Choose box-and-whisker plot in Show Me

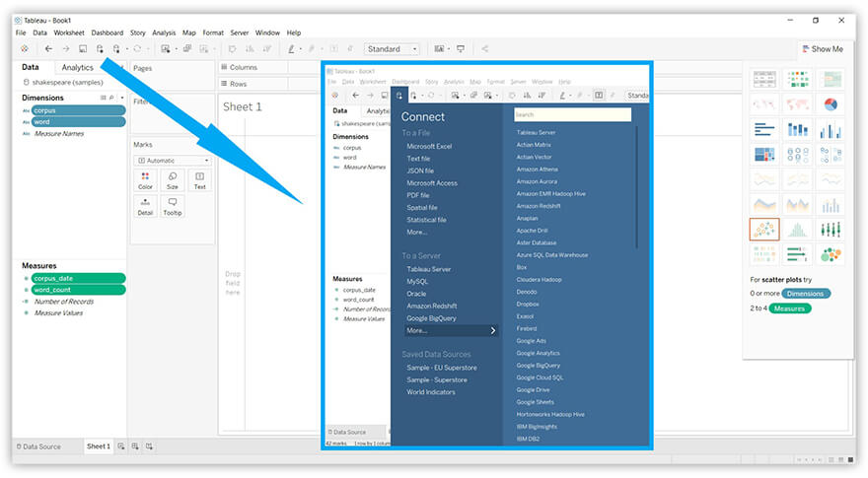point(831,229)
